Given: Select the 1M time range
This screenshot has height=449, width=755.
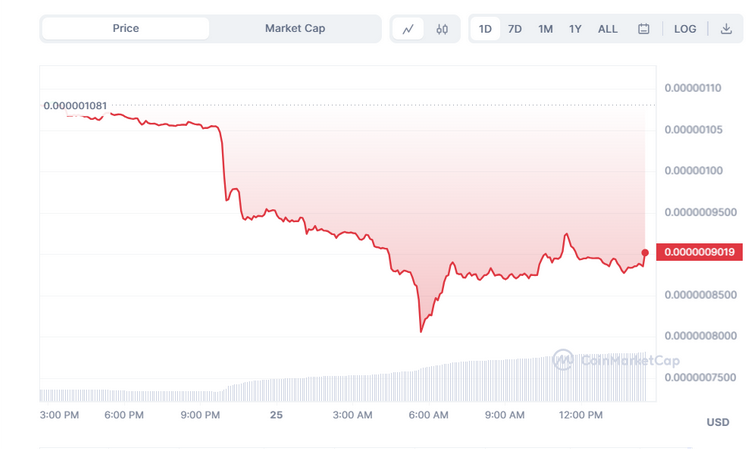Looking at the screenshot, I should (x=545, y=29).
